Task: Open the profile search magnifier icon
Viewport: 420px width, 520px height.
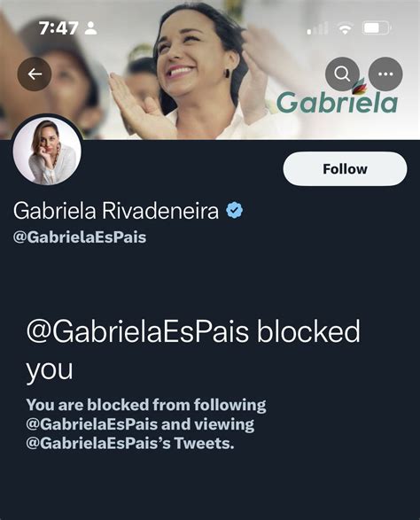Action: coord(342,74)
